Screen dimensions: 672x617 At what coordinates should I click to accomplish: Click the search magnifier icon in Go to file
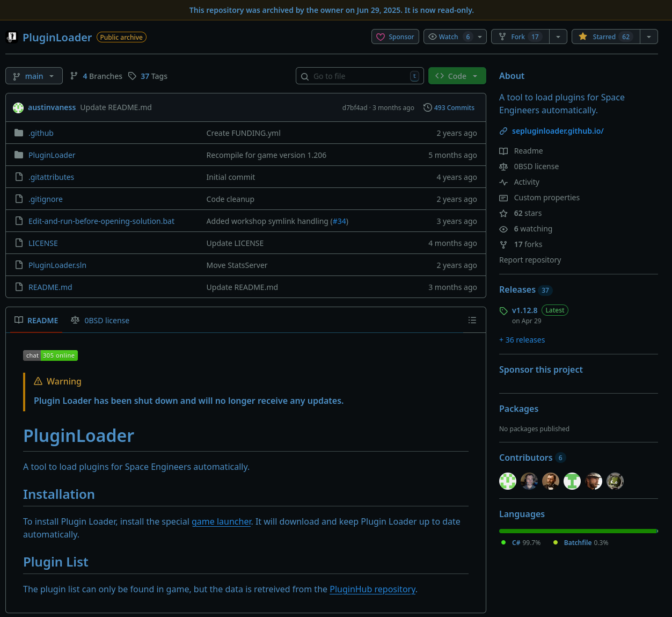(x=305, y=76)
